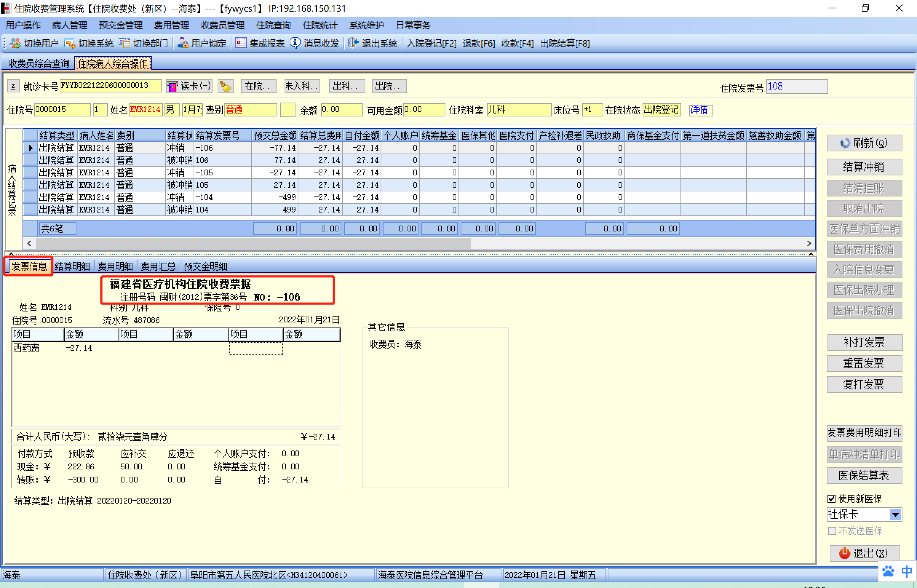Image resolution: width=917 pixels, height=588 pixels.
Task: Click the 就诊卡号 input field
Action: pos(110,86)
